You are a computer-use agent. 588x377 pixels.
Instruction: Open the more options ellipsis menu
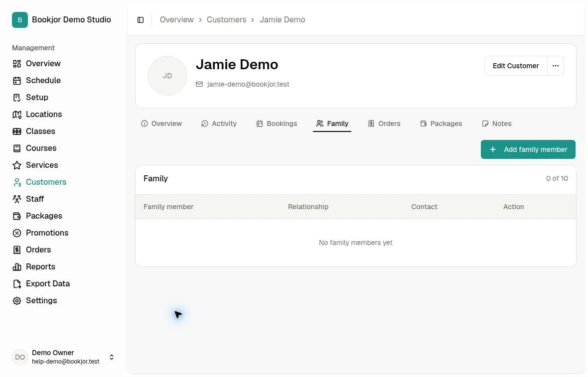click(x=556, y=66)
